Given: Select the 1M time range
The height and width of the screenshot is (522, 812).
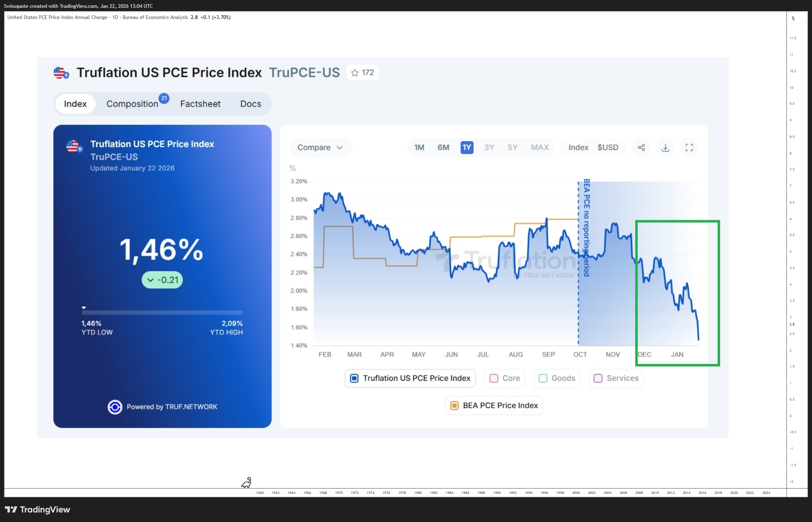Looking at the screenshot, I should click(x=419, y=147).
